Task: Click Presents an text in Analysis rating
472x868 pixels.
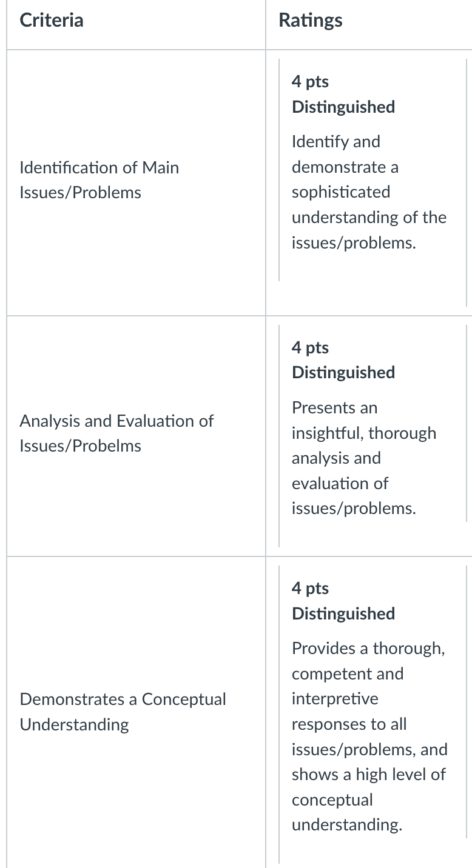Action: click(x=334, y=407)
